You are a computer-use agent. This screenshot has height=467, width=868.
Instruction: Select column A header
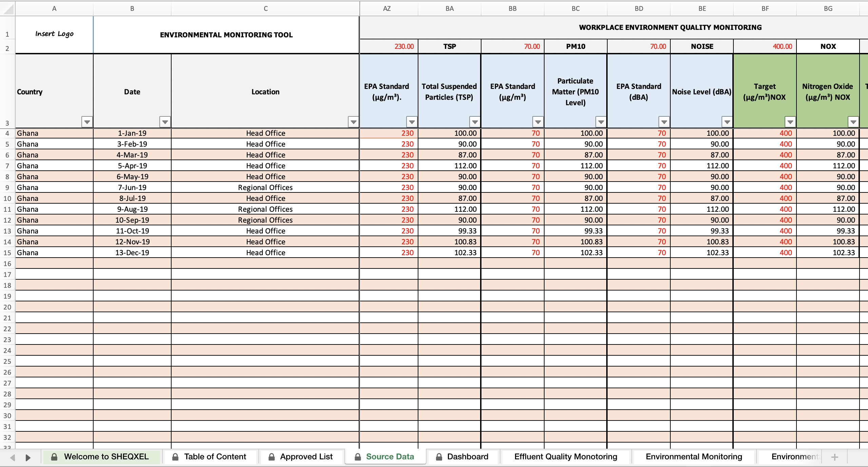pyautogui.click(x=54, y=8)
